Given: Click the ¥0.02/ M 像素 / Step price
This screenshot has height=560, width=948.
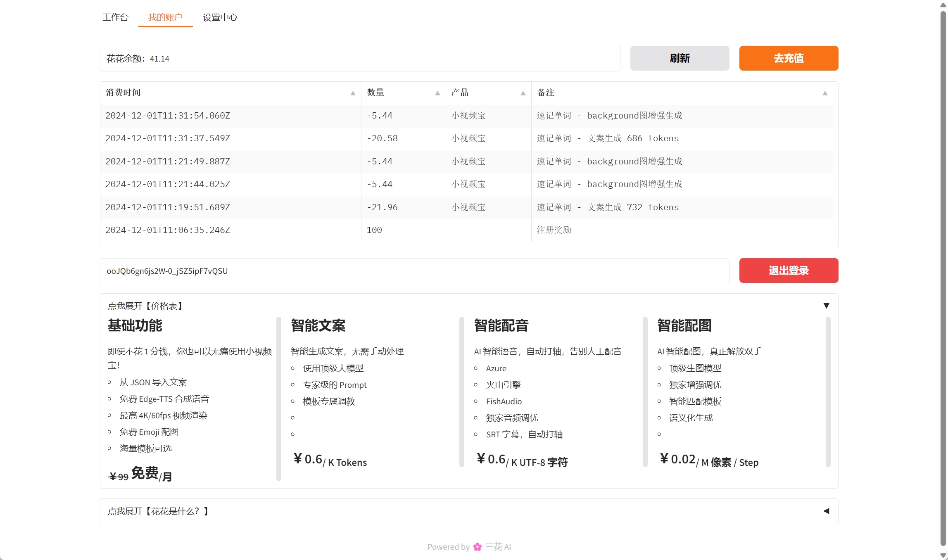Looking at the screenshot, I should (709, 460).
